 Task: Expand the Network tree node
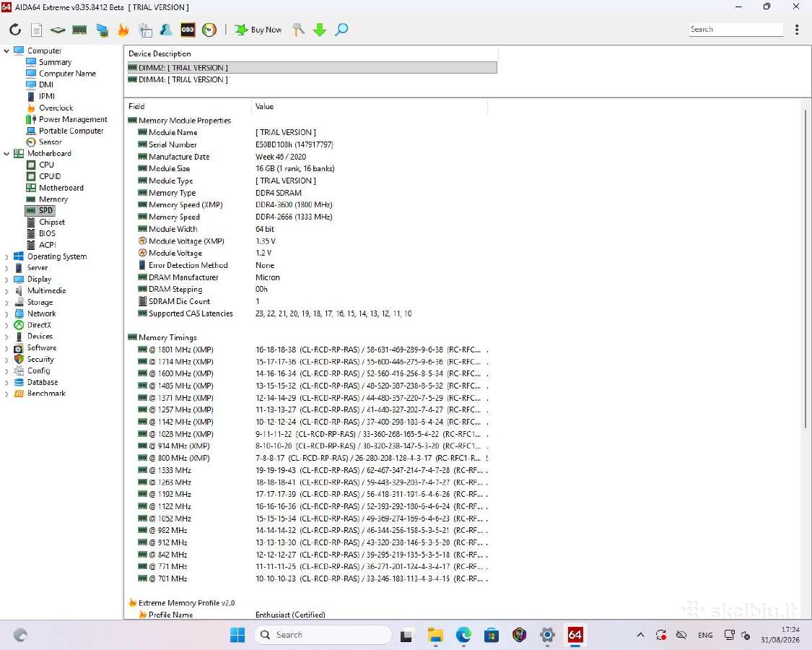[6, 313]
